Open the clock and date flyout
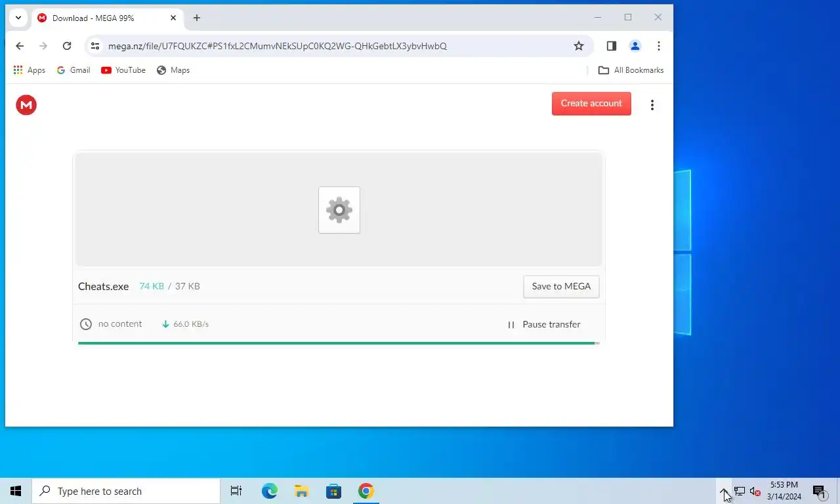This screenshot has height=504, width=840. point(784,491)
